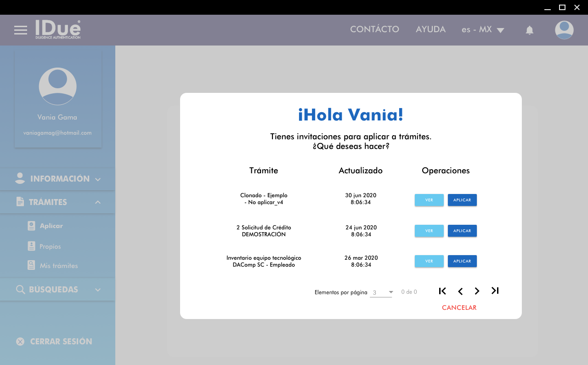588x365 pixels.
Task: Select Propios in the sidebar
Action: click(50, 246)
